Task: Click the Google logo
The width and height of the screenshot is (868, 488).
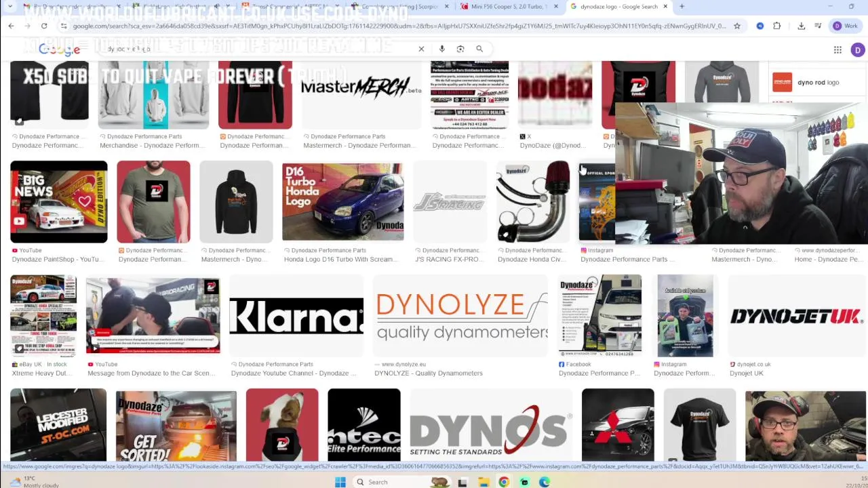Action: (x=59, y=49)
